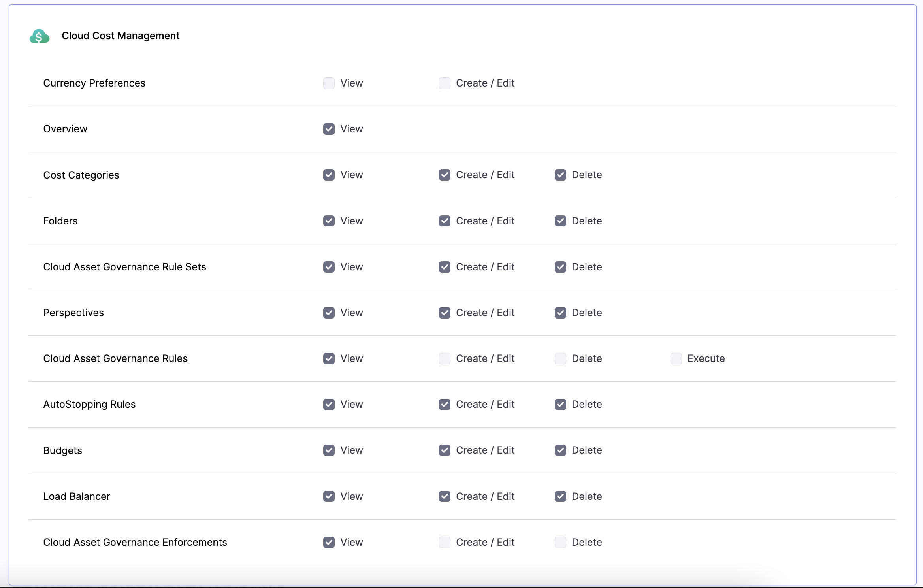Enable Execute for Cloud Asset Governance Rules
The height and width of the screenshot is (588, 923).
(676, 358)
